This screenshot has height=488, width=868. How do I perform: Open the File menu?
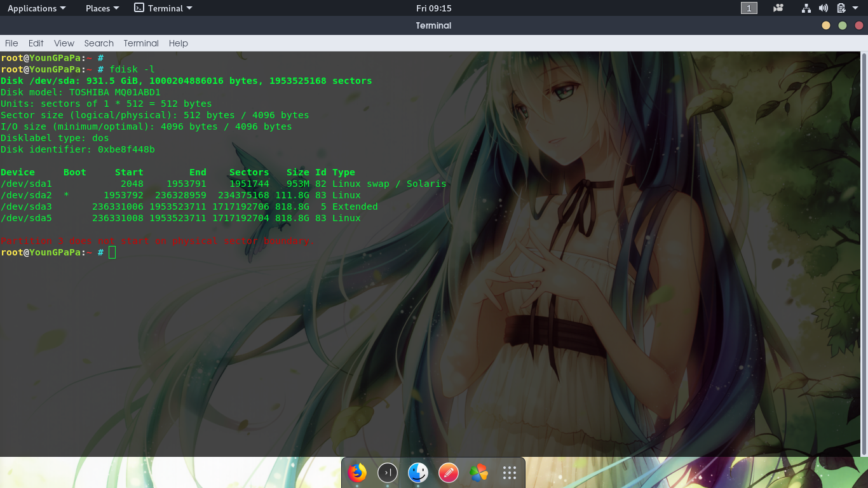click(x=11, y=43)
